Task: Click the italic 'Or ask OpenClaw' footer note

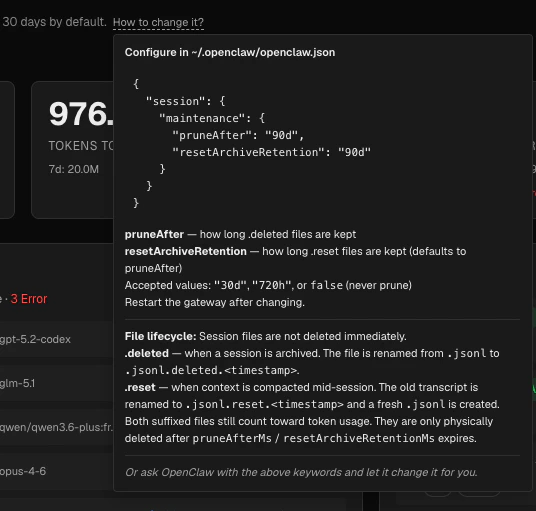Action: [301, 472]
